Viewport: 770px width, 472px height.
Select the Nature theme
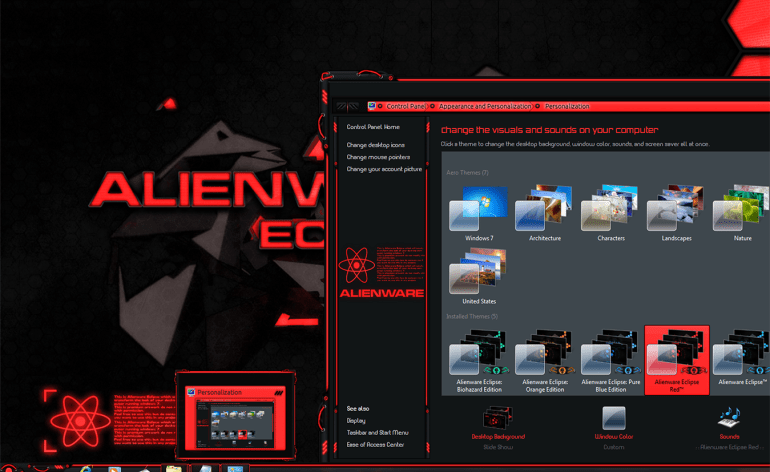[x=742, y=213]
